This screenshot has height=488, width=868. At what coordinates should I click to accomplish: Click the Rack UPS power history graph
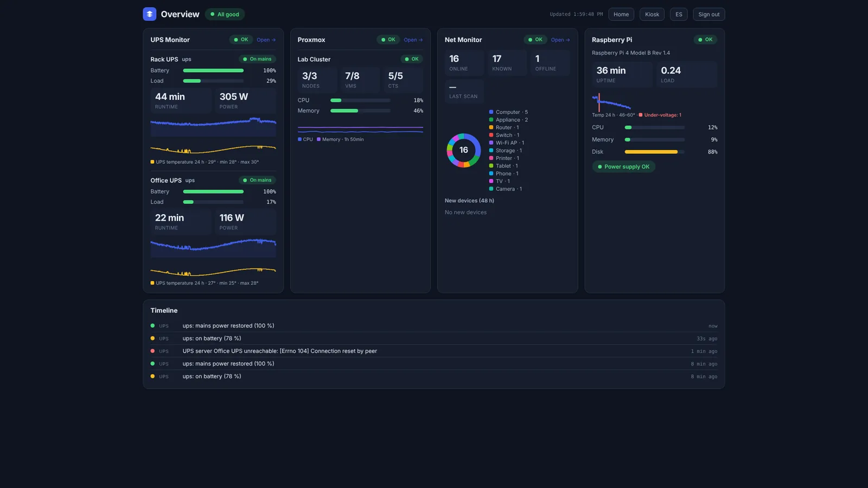[x=213, y=127]
